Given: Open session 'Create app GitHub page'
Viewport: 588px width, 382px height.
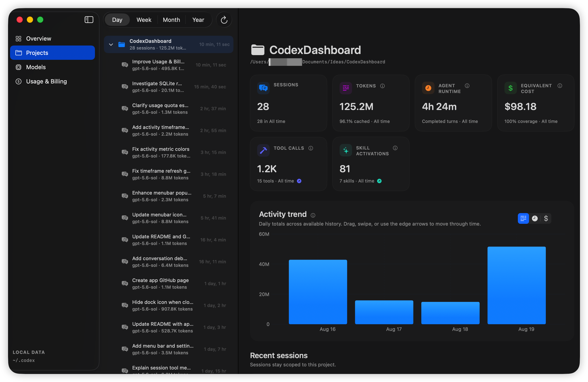Looking at the screenshot, I should [169, 284].
